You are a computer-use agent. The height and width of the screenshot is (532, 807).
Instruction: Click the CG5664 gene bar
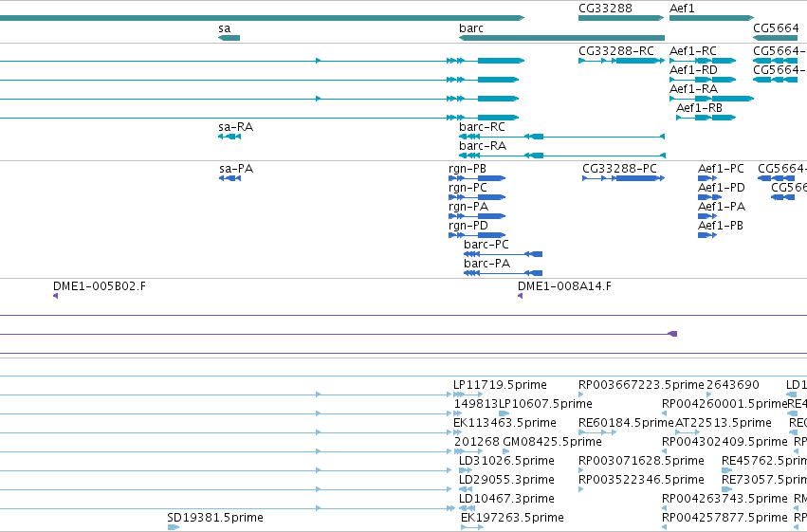click(776, 38)
